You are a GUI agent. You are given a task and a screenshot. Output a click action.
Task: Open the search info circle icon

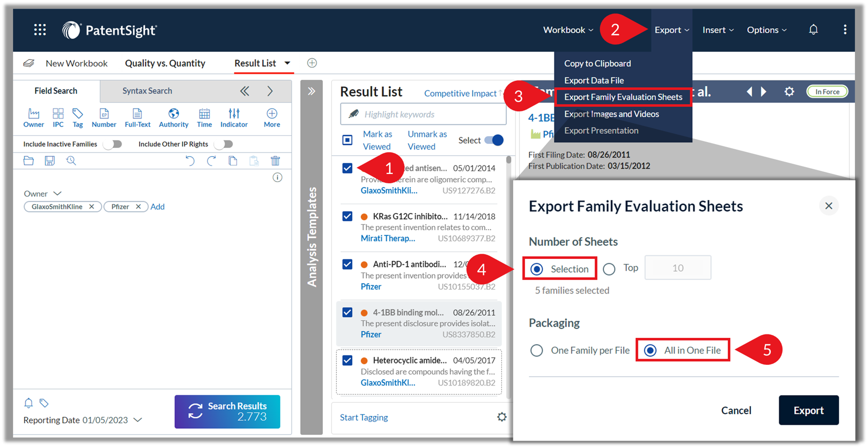(277, 177)
